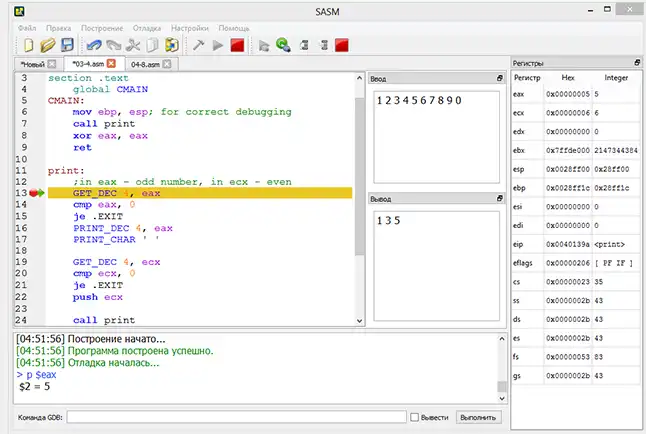646x434 pixels.
Task: Click the Команда GDB input field
Action: (235, 416)
